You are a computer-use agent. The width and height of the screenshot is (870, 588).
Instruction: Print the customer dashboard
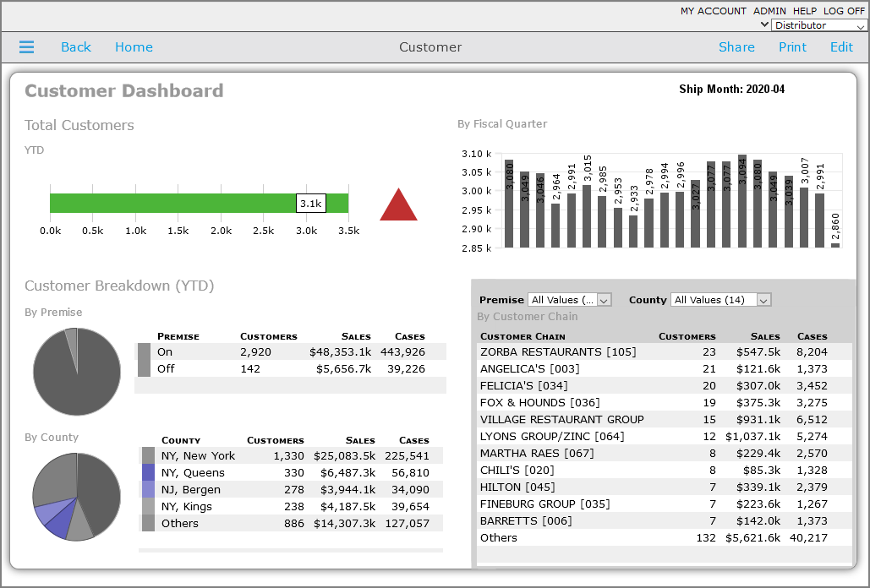[x=792, y=47]
